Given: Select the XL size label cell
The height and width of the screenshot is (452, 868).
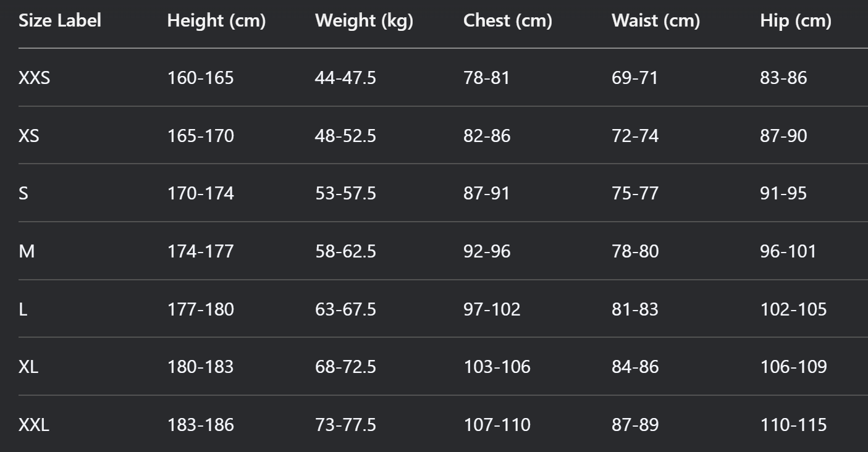Looking at the screenshot, I should [28, 367].
